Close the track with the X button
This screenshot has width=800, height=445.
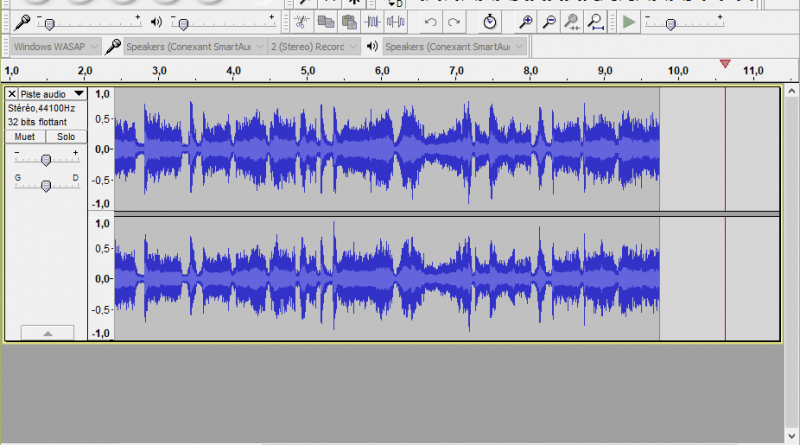click(x=12, y=93)
